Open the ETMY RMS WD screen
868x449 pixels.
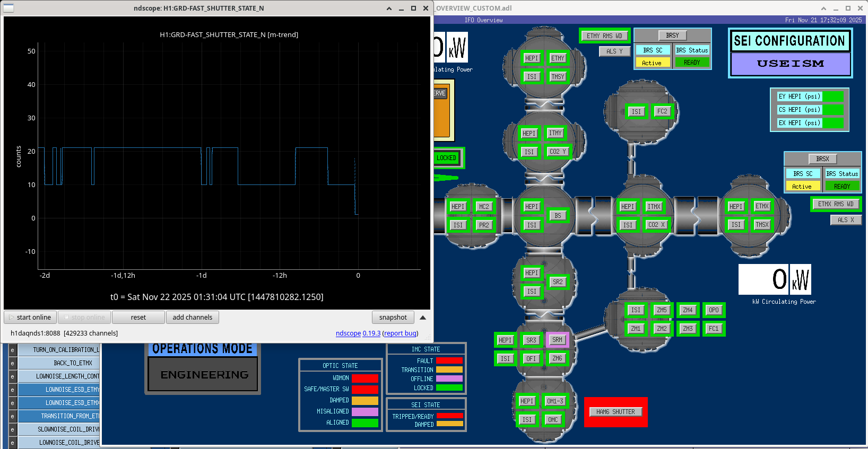pos(604,36)
